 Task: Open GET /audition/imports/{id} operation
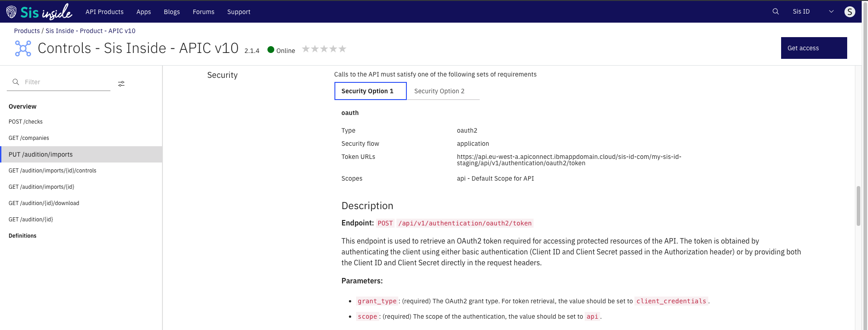(x=42, y=187)
